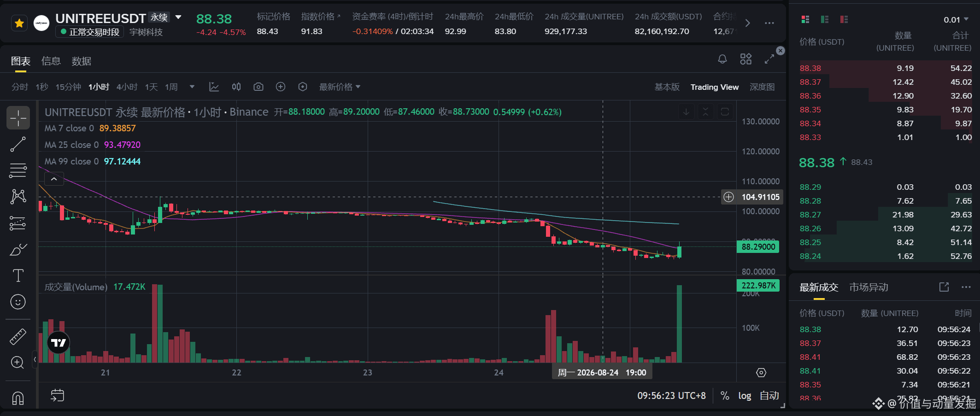Select the text annotation tool
980x416 pixels.
[18, 275]
